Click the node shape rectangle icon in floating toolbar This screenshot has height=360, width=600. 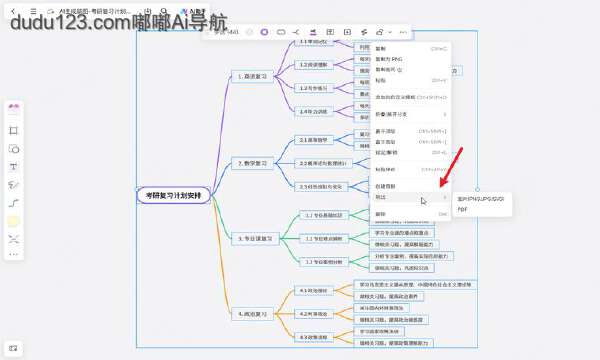(281, 32)
